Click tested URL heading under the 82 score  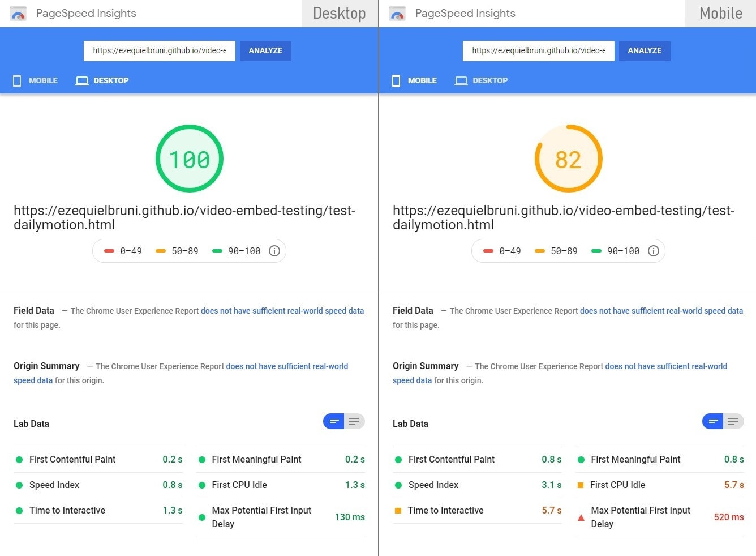point(564,218)
